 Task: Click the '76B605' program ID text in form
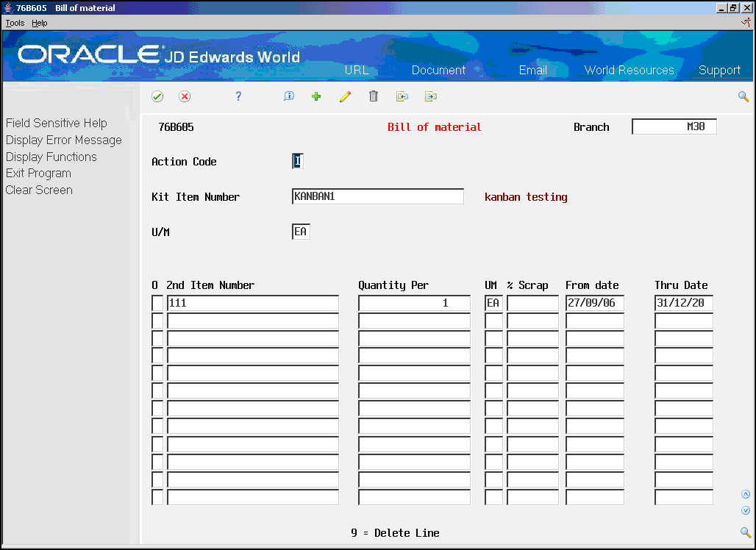point(176,127)
